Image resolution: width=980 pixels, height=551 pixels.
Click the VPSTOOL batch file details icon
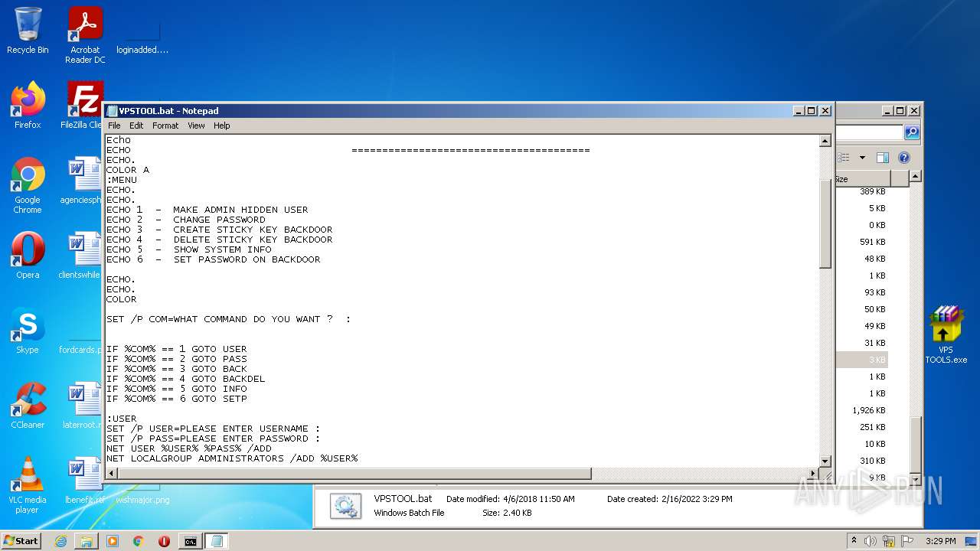345,506
